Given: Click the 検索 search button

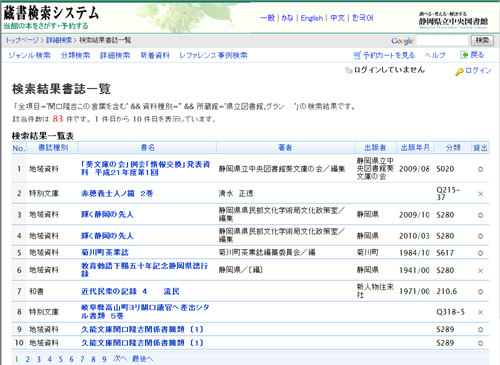Looking at the screenshot, I should point(482,41).
